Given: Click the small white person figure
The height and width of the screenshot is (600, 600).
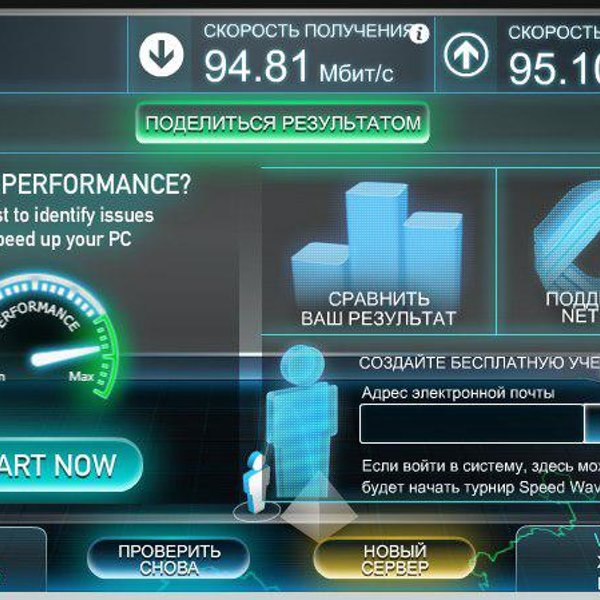Looking at the screenshot, I should point(256,482).
